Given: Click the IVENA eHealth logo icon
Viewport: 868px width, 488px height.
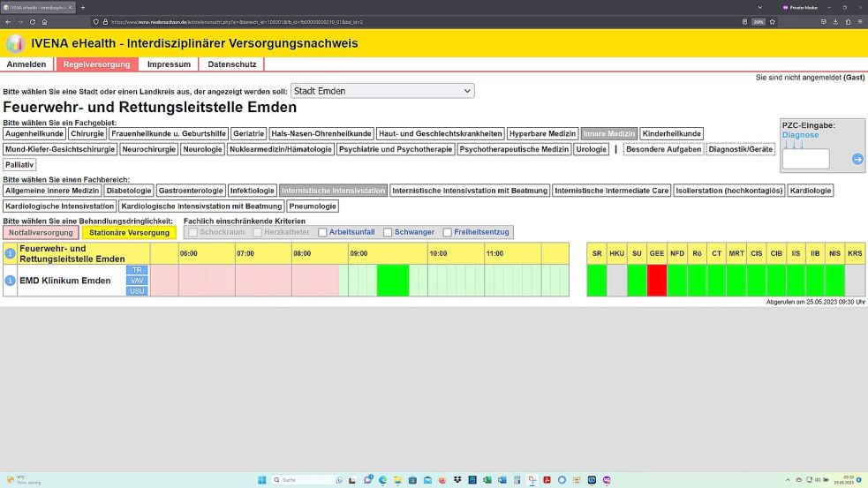Looking at the screenshot, I should pos(15,43).
